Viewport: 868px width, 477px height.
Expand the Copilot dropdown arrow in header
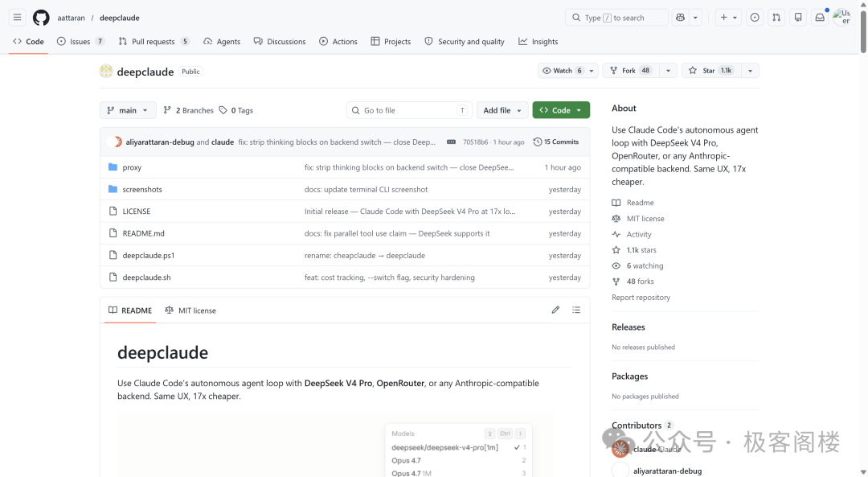coord(695,18)
